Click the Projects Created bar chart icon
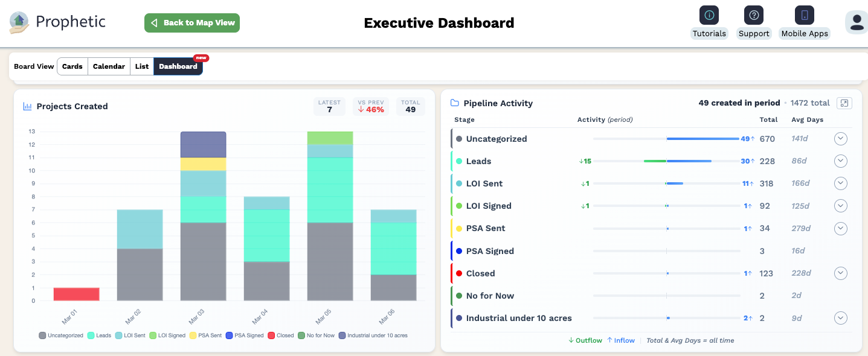 point(27,106)
